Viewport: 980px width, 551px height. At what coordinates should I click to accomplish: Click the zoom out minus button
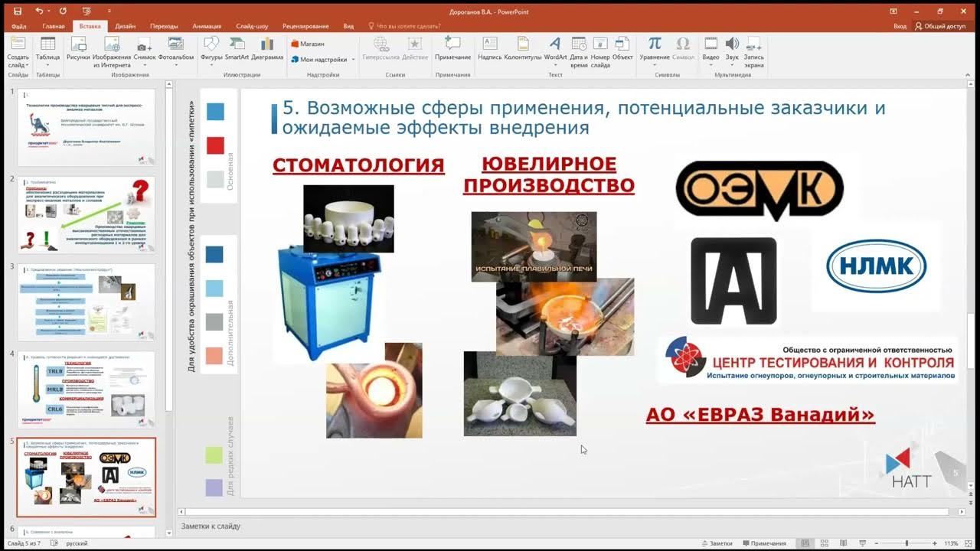point(877,543)
